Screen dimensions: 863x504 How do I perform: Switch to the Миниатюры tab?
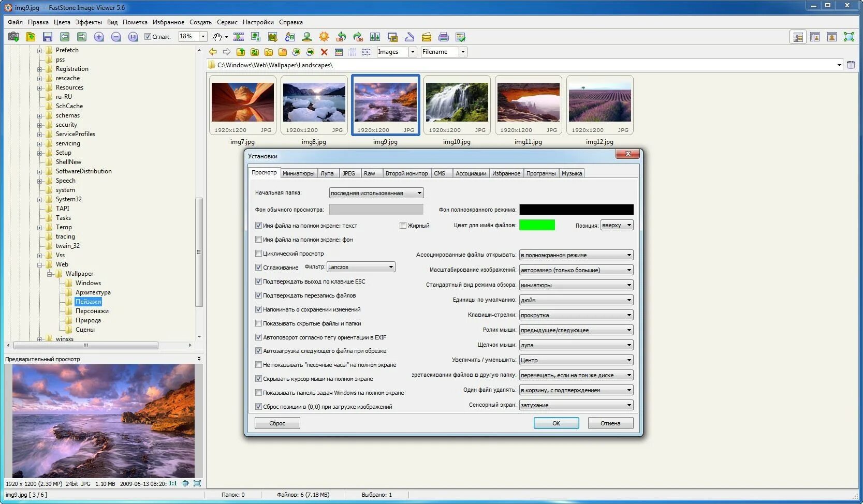coord(299,173)
